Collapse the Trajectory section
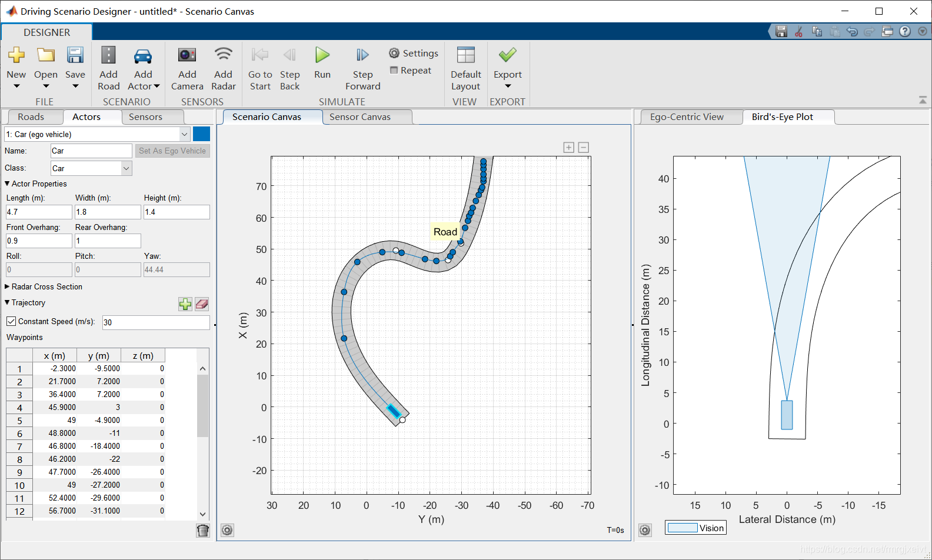This screenshot has height=560, width=932. click(x=7, y=302)
